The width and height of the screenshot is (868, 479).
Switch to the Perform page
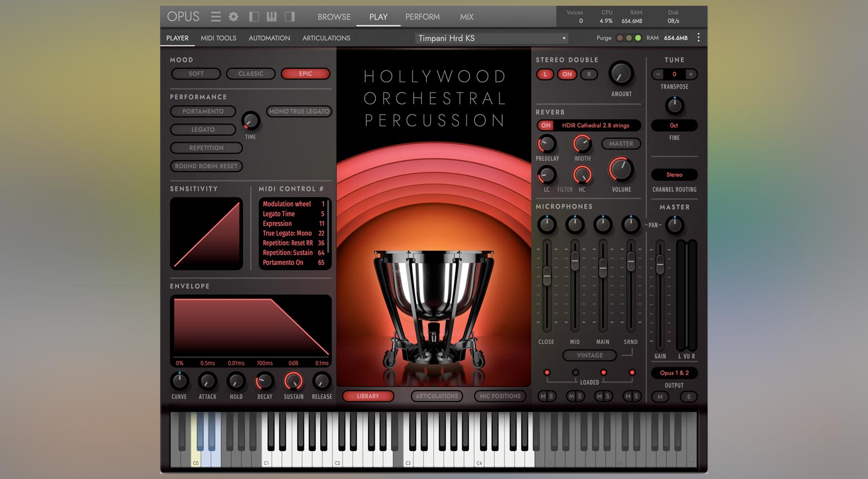point(422,17)
